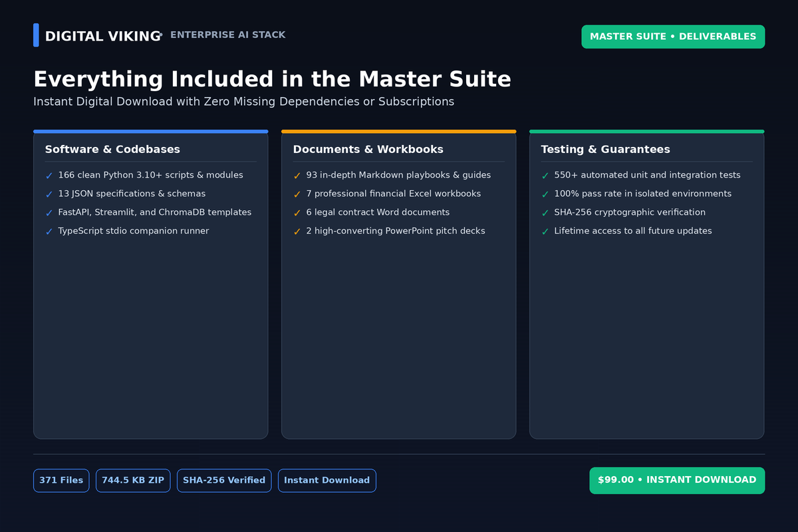This screenshot has height=532, width=798.
Task: Click checkmark beside Lifetime access to updates
Action: tap(545, 231)
